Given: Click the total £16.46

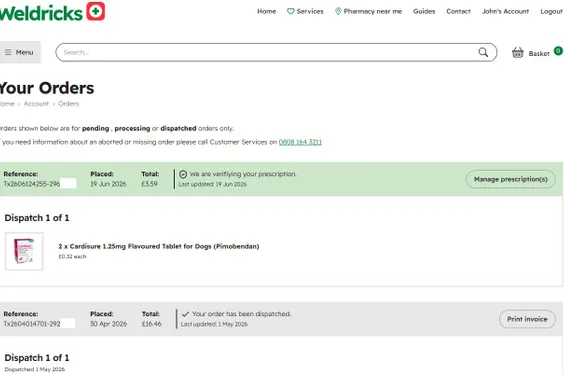Looking at the screenshot, I should [151, 324].
